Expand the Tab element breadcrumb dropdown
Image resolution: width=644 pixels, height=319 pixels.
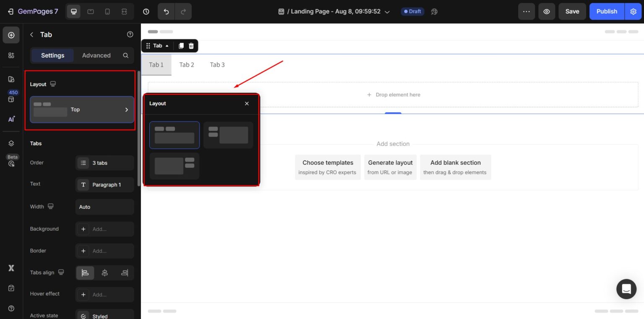(x=167, y=46)
